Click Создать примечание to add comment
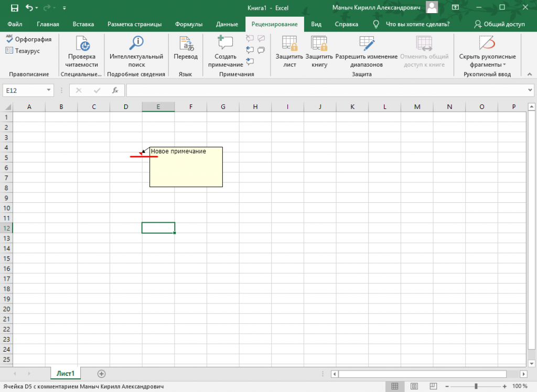This screenshot has width=537, height=392. [225, 45]
